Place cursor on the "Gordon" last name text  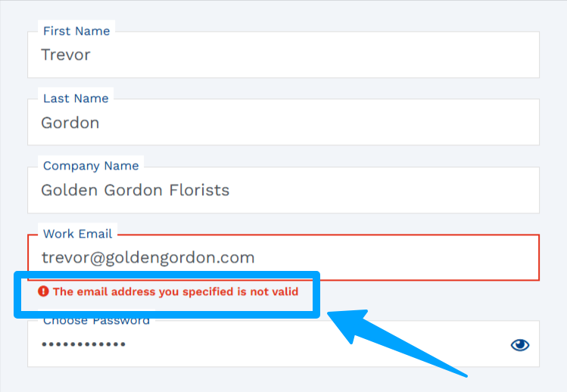[x=70, y=123]
